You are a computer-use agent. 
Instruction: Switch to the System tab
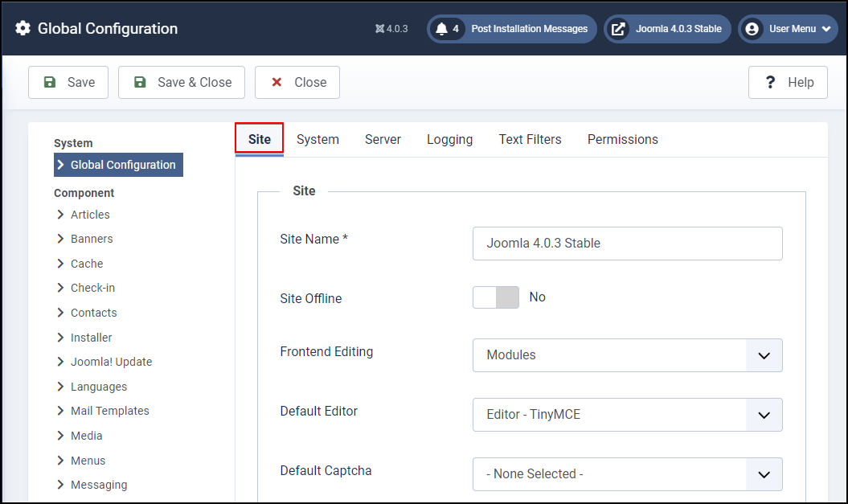click(x=317, y=139)
